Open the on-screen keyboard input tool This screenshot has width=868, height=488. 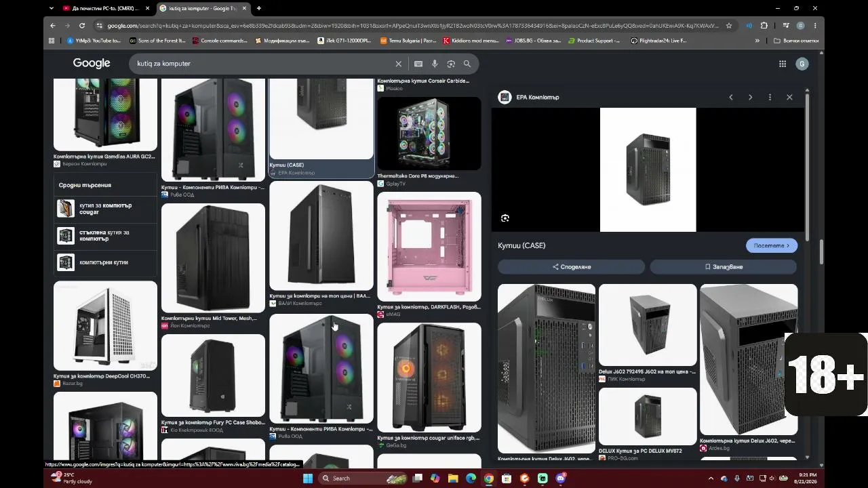(x=418, y=64)
